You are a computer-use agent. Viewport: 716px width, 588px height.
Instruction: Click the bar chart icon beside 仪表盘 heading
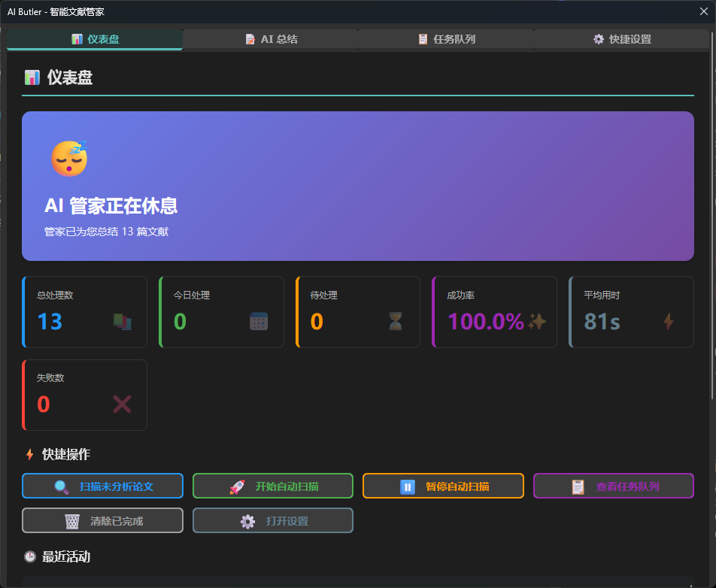point(31,77)
